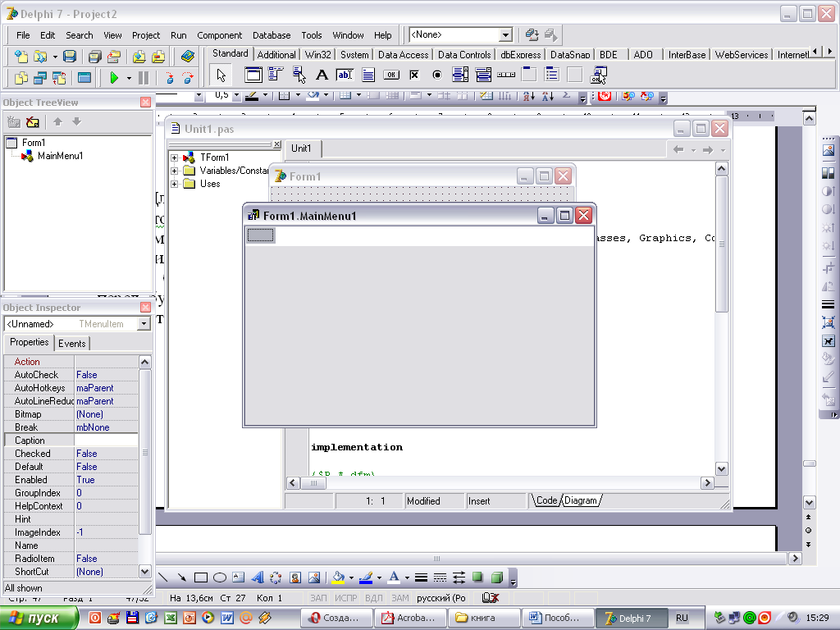840x630 pixels.
Task: Open the Diagram tab in code editor
Action: [580, 500]
